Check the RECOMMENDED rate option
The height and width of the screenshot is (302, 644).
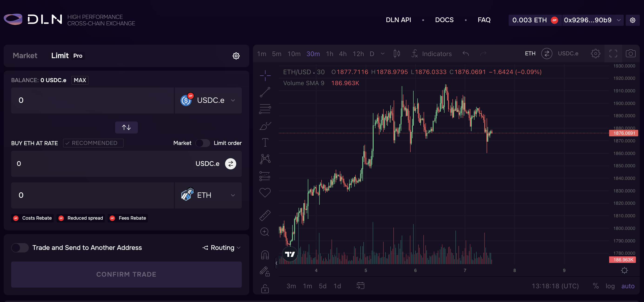(x=93, y=143)
